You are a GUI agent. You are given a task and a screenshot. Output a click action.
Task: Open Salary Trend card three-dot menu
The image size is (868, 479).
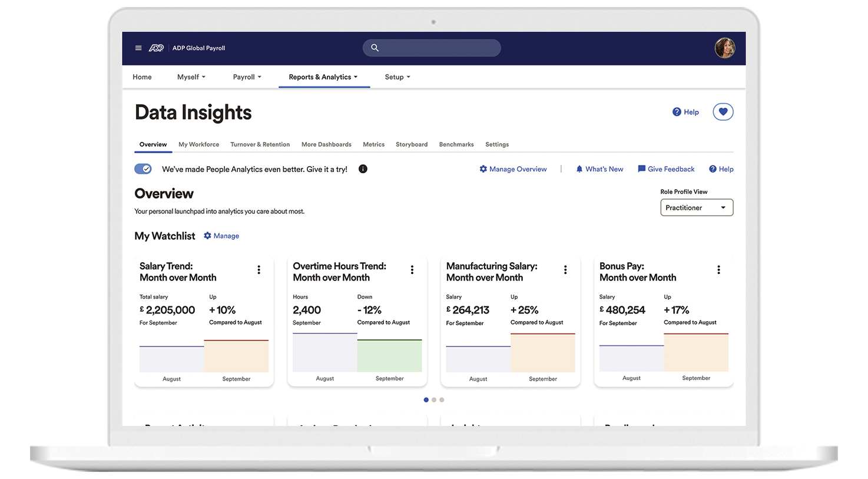point(259,270)
